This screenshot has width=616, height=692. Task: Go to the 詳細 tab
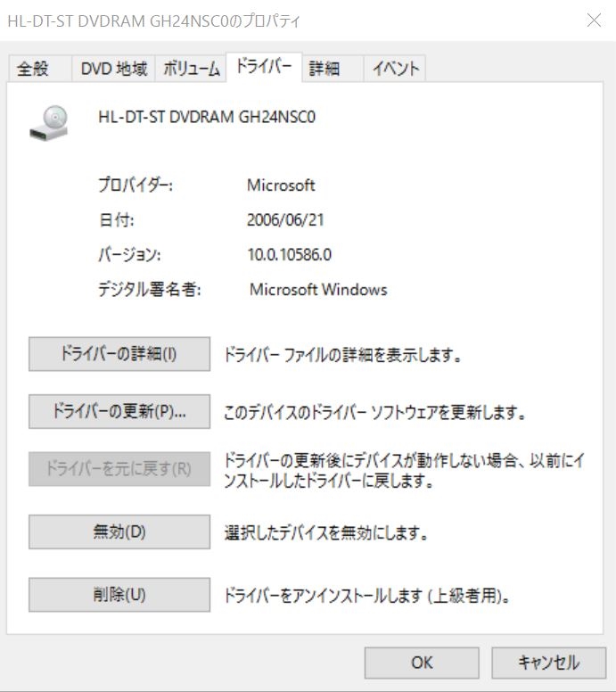(324, 69)
